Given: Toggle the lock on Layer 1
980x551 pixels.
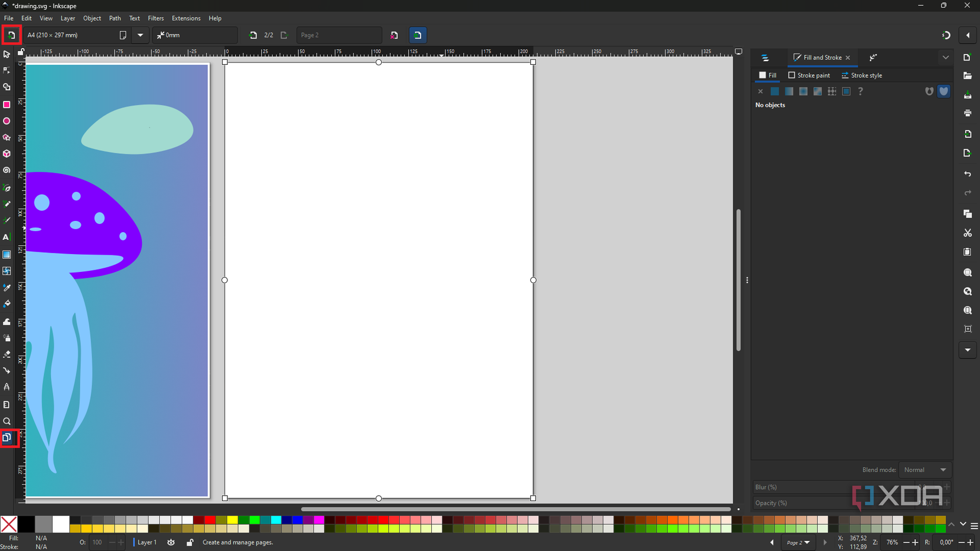Looking at the screenshot, I should pyautogui.click(x=190, y=542).
